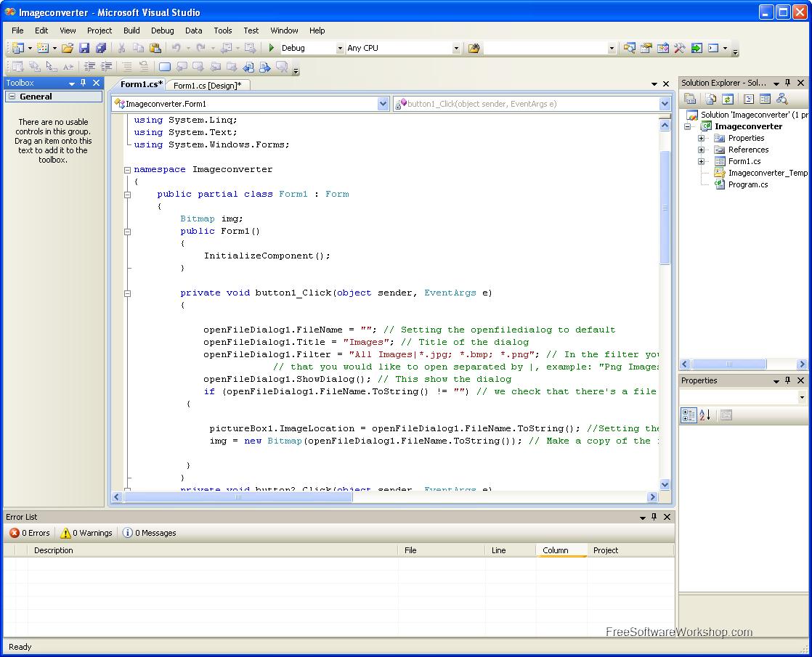Click the Paste clipboard icon
Image resolution: width=812 pixels, height=657 pixels.
(x=155, y=48)
